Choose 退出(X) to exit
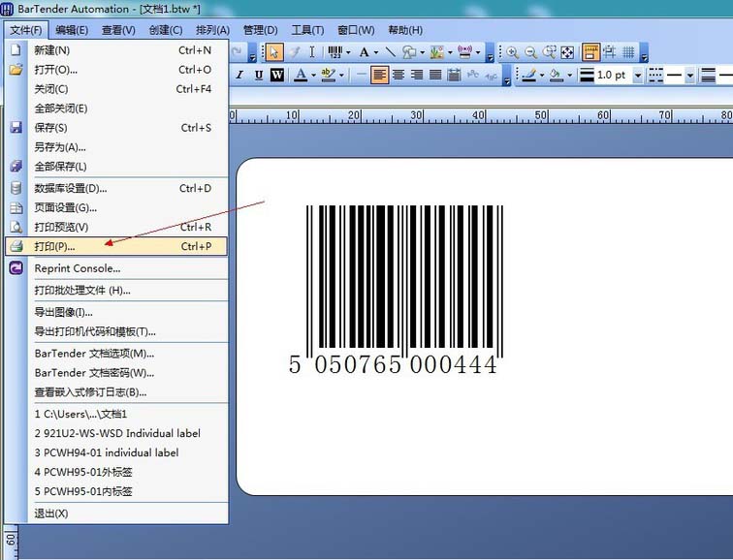This screenshot has width=733, height=560. click(x=116, y=513)
